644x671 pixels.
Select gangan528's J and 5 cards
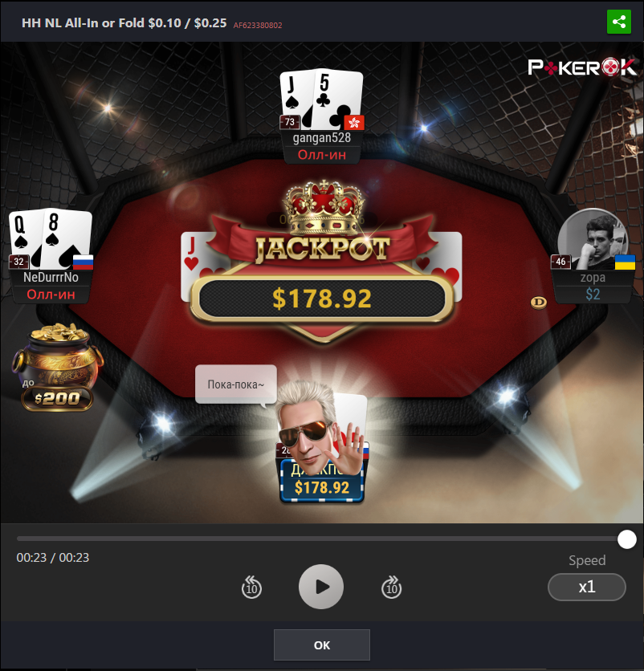[x=321, y=100]
